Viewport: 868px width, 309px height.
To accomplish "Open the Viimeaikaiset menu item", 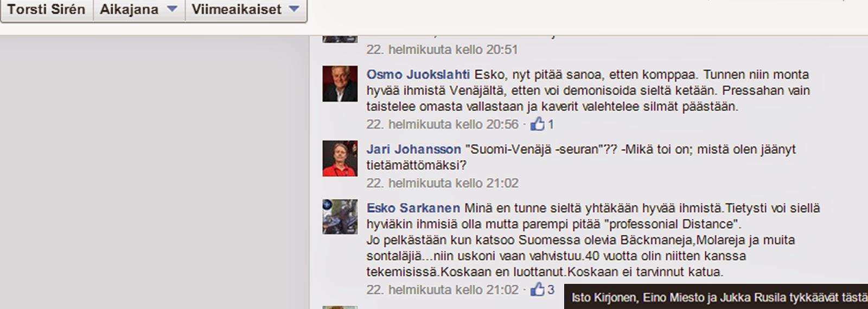I will [237, 9].
